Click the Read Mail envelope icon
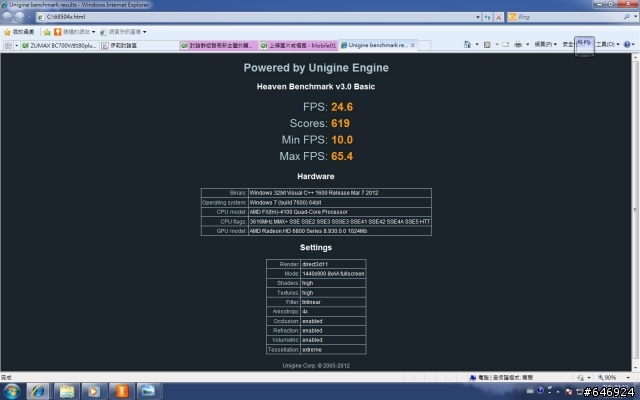640x400 pixels. pos(506,44)
